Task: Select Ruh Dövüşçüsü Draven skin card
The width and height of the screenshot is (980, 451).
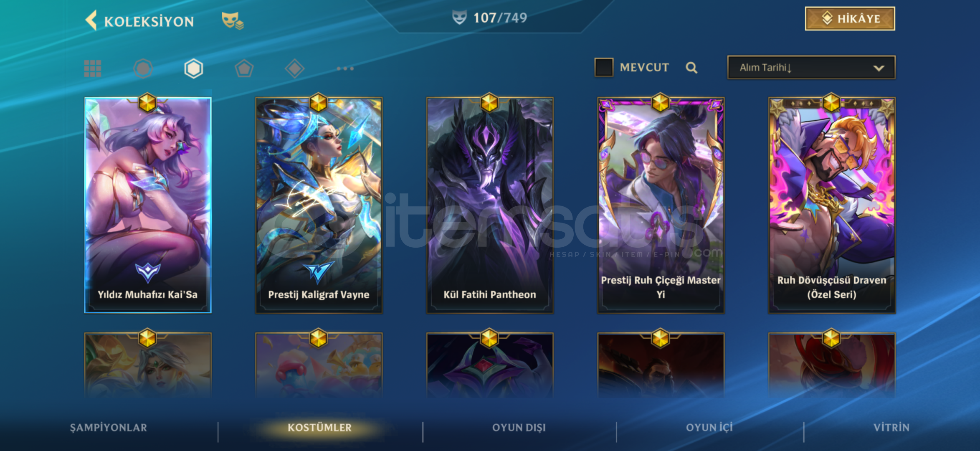Action: pos(832,205)
